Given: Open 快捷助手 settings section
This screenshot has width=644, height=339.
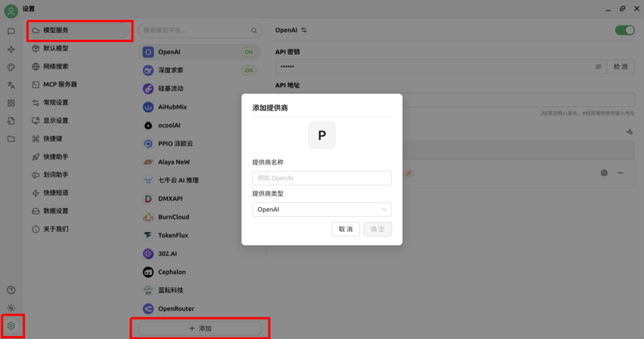Looking at the screenshot, I should [79, 156].
